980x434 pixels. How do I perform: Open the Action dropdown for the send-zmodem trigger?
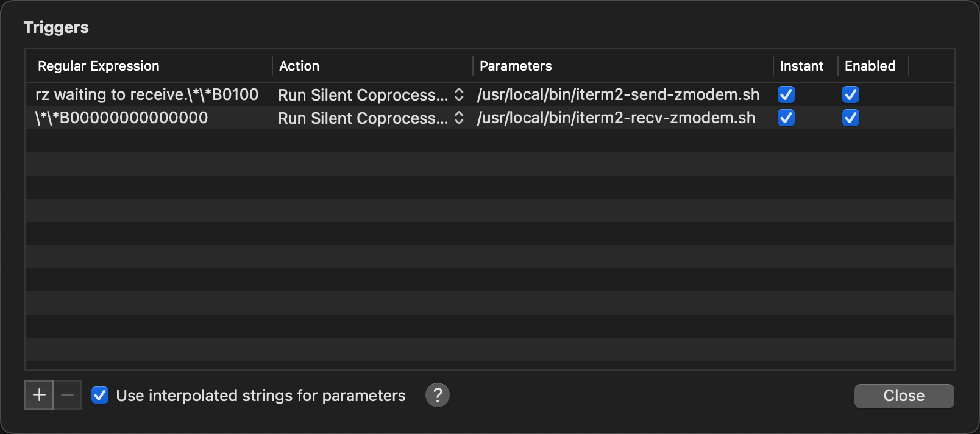tap(458, 94)
